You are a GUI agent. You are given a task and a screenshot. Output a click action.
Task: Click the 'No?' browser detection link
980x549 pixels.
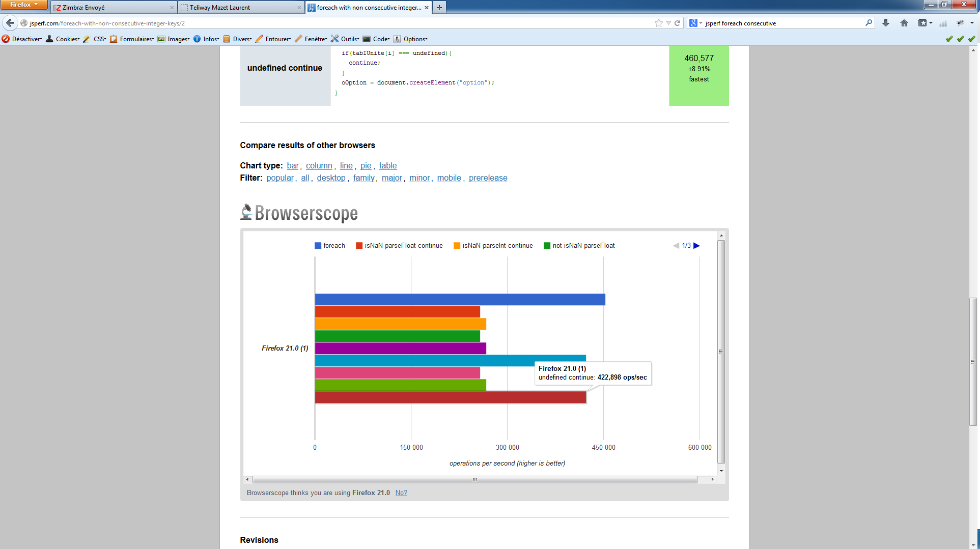(x=401, y=493)
